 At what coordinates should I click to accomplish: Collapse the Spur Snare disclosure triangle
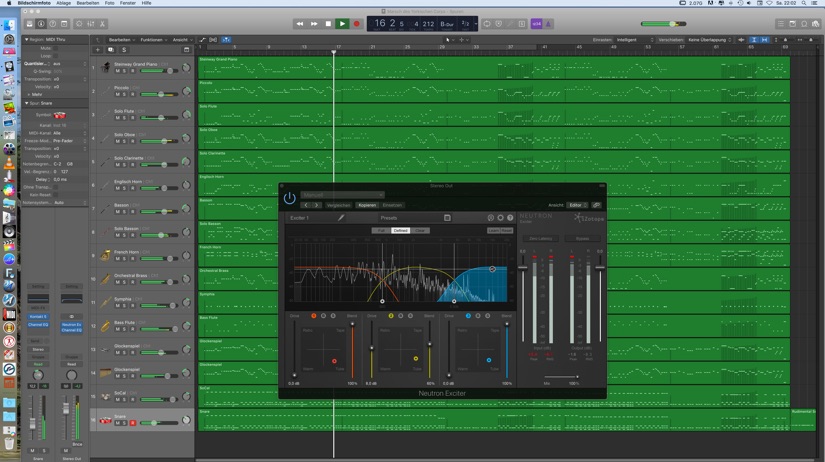26,103
